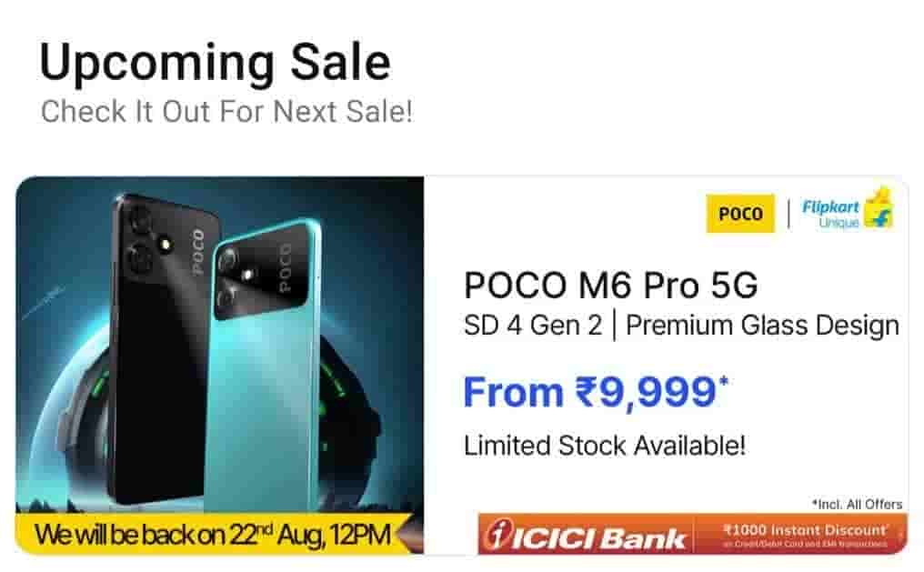The width and height of the screenshot is (924, 572).
Task: Click the ₹1000 Instant Discount offer
Action: (x=805, y=535)
